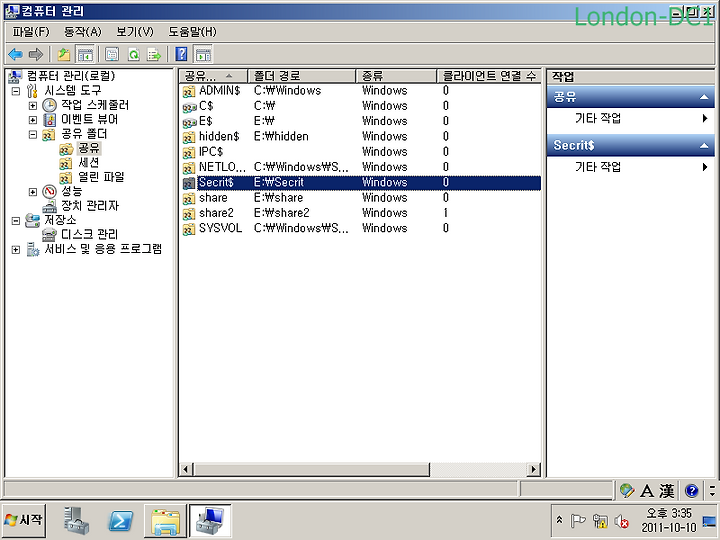Select 컴퓨터 관리(로컬) root node
This screenshot has width=720, height=540.
point(71,76)
